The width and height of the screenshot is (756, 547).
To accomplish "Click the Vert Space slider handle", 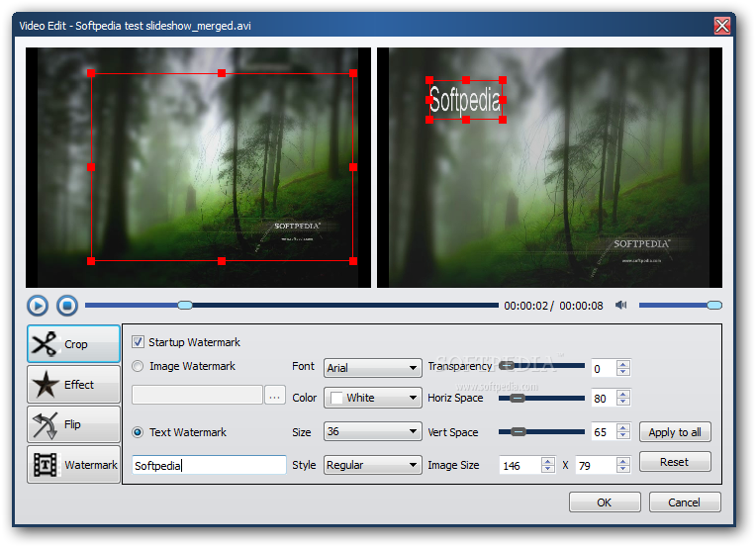I will 519,431.
